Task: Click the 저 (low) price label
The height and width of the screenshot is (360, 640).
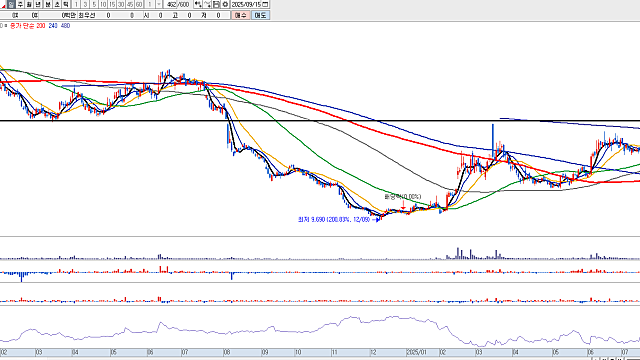Action: (x=203, y=15)
